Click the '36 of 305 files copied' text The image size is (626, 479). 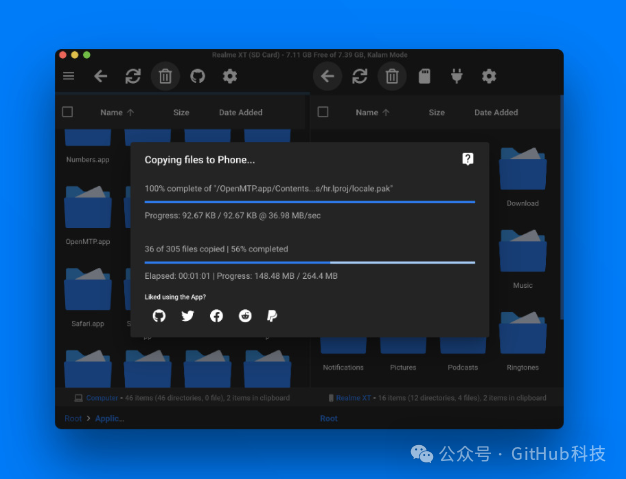click(x=184, y=249)
